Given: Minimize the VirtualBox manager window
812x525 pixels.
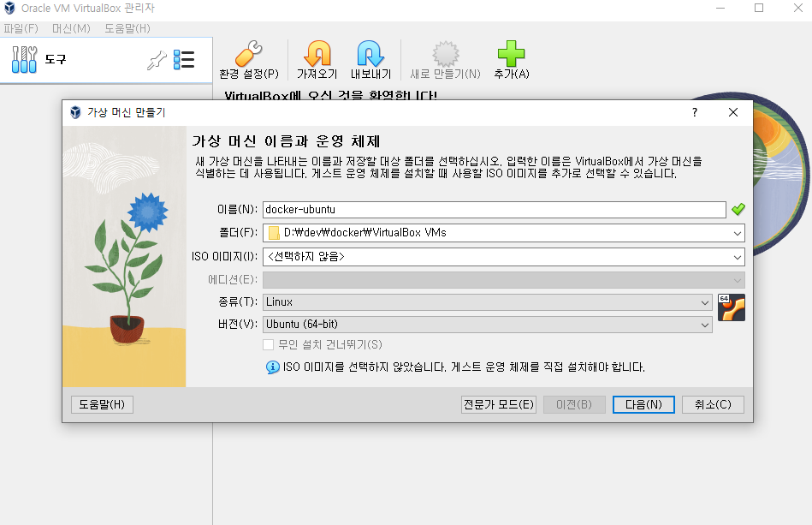Looking at the screenshot, I should pos(720,8).
